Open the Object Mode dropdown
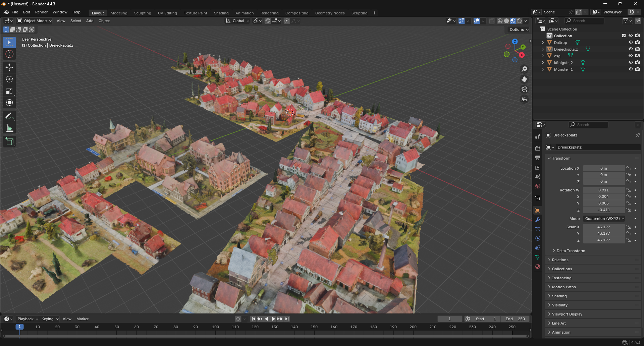 [x=35, y=21]
